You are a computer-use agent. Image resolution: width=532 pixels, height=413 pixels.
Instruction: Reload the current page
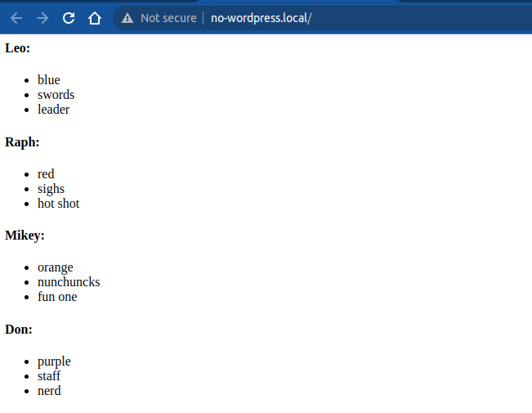coord(69,18)
